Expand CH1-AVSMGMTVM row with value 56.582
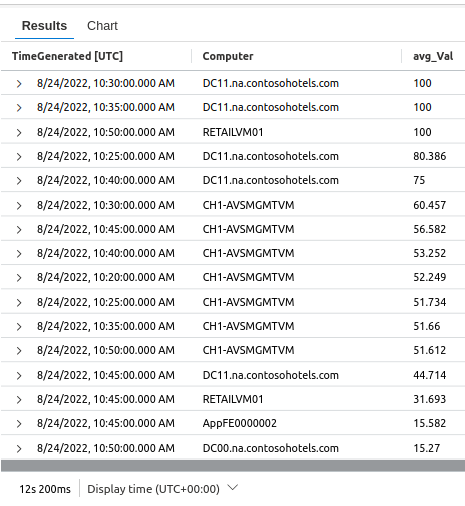This screenshot has height=506, width=465. (x=19, y=229)
